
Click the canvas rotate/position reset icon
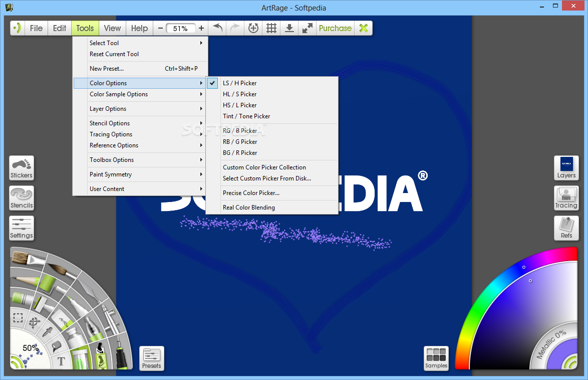point(253,28)
